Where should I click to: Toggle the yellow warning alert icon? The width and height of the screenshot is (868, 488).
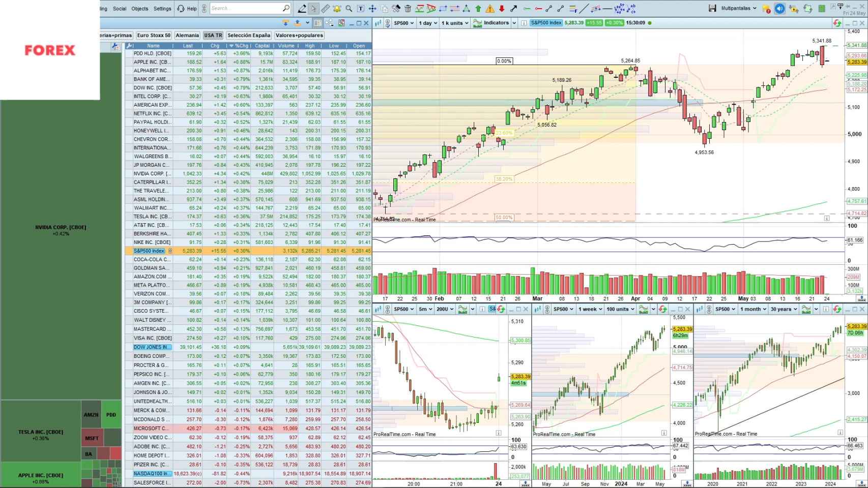[x=490, y=8]
